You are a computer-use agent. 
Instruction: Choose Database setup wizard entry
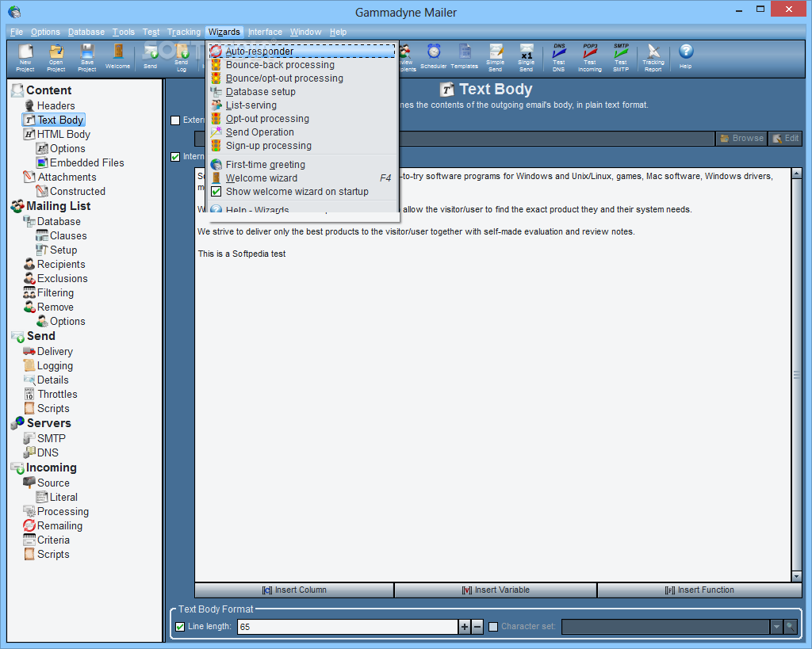pos(302,92)
